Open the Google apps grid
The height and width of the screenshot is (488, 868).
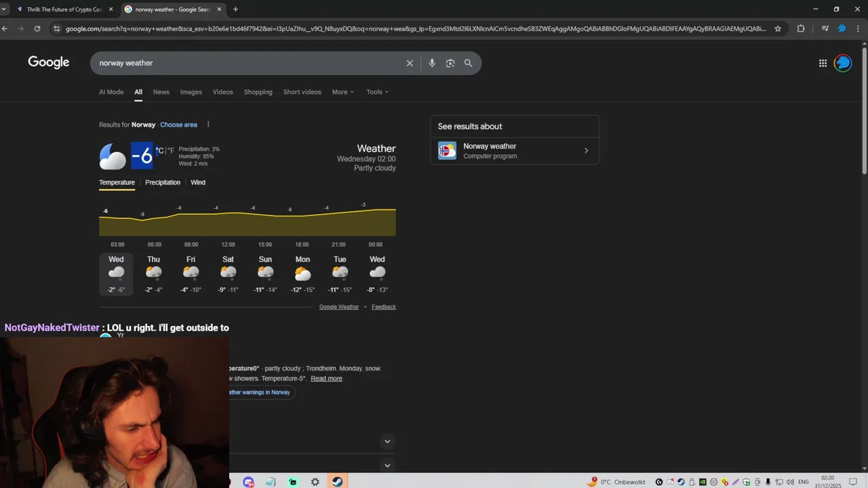click(x=823, y=63)
